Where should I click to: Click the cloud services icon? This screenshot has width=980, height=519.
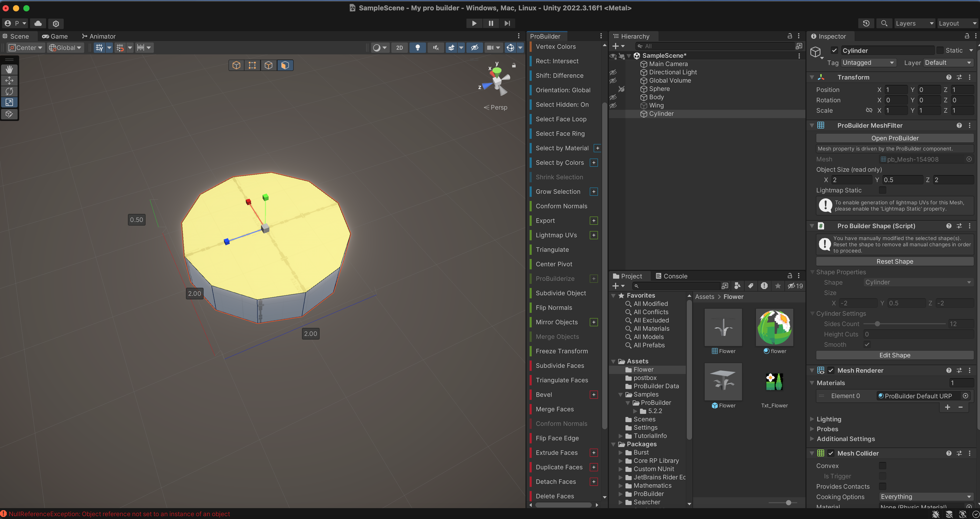[x=38, y=23]
